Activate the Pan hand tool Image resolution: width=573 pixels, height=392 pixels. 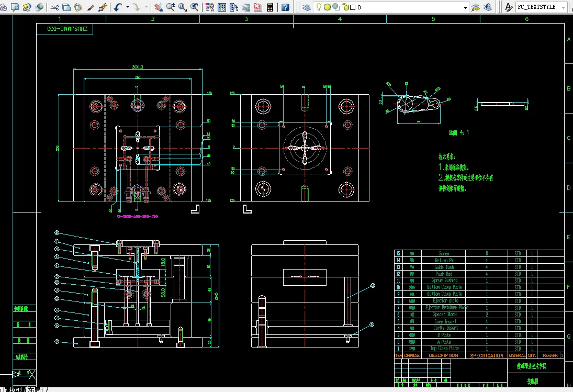click(158, 7)
